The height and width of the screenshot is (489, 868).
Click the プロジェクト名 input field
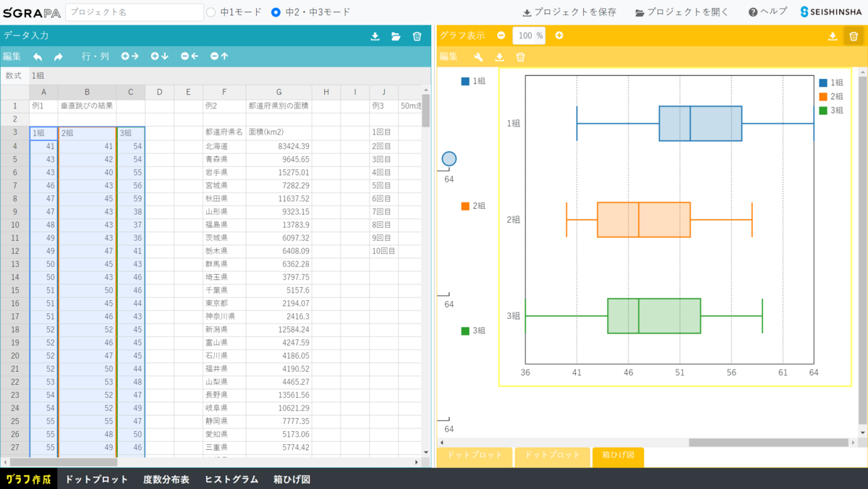135,12
